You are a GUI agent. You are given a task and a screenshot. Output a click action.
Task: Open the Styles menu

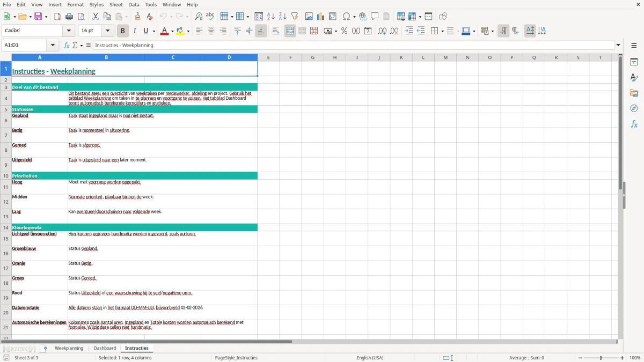(x=97, y=4)
